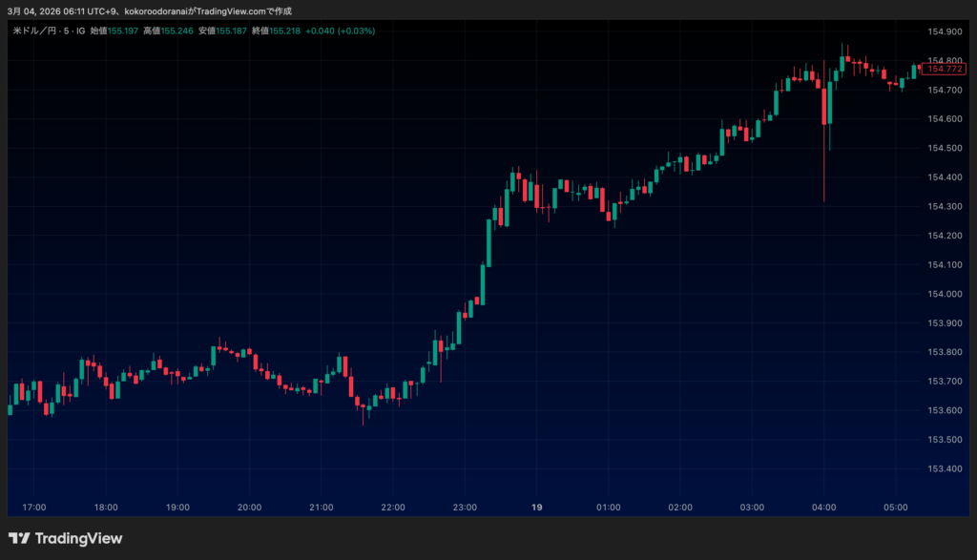Viewport: 977px width, 560px height.
Task: Click the 153.400 price axis label
Action: (944, 468)
